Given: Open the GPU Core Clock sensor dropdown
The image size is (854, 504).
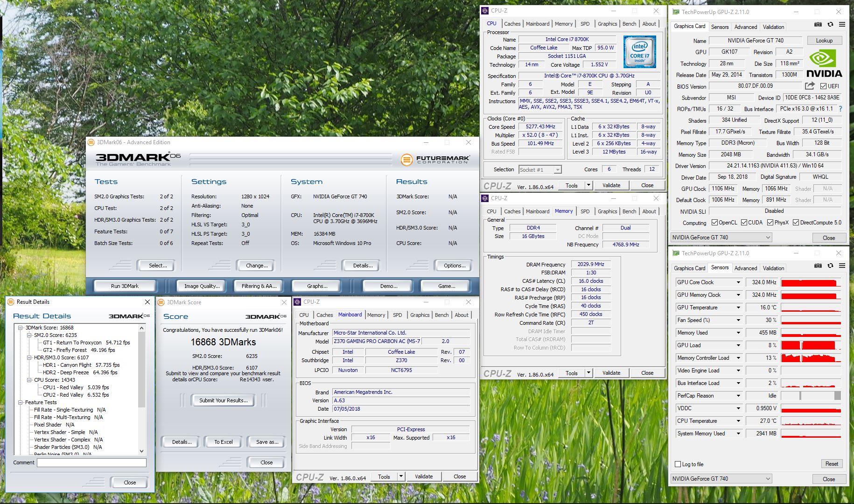Looking at the screenshot, I should pyautogui.click(x=738, y=282).
